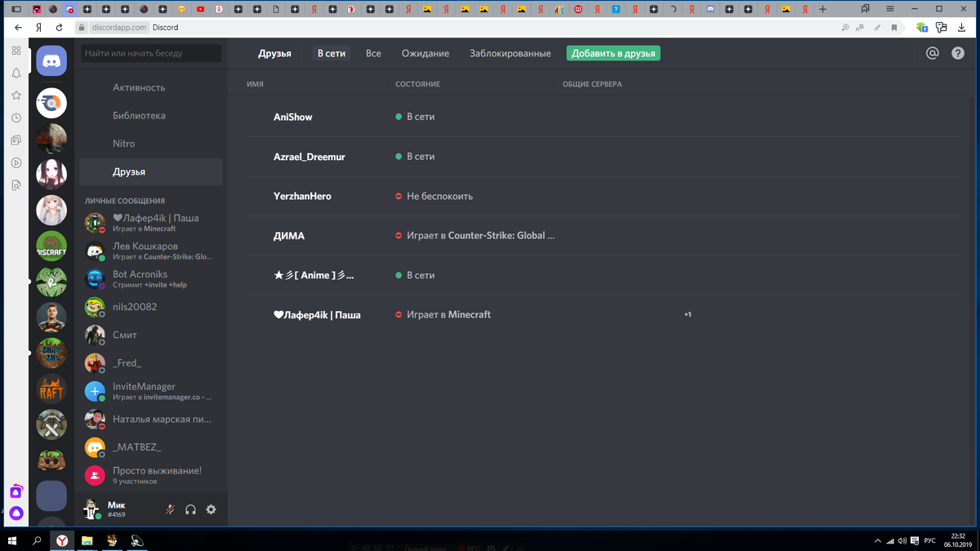Open Windows taskbar search
This screenshot has height=551, width=980.
pyautogui.click(x=37, y=540)
